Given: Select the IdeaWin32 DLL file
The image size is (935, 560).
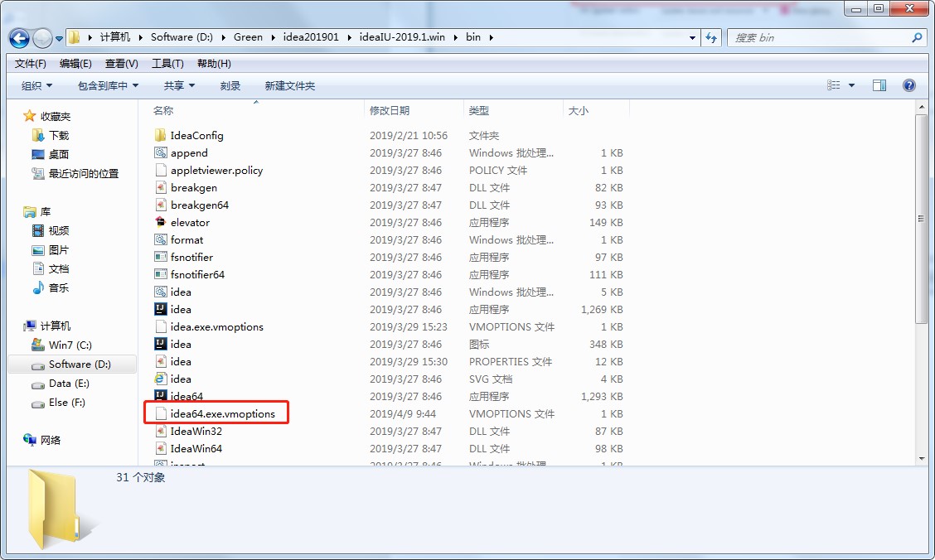Looking at the screenshot, I should coord(196,431).
